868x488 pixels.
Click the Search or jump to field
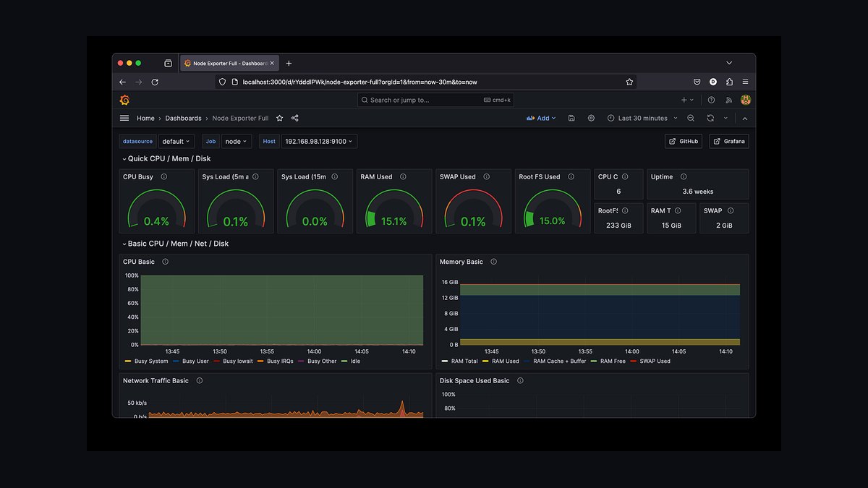(x=435, y=100)
